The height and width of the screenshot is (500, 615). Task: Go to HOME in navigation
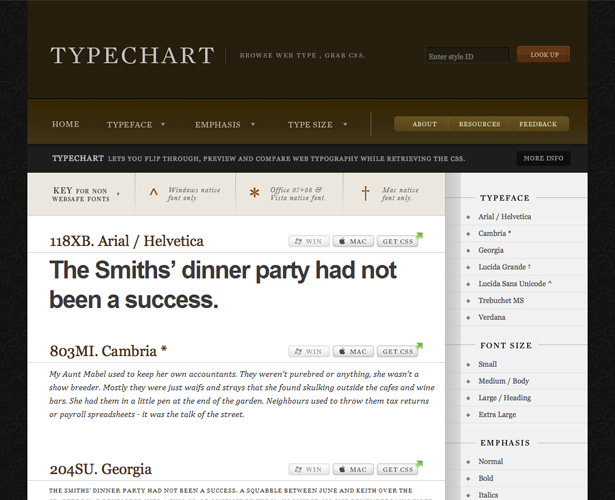tap(66, 124)
